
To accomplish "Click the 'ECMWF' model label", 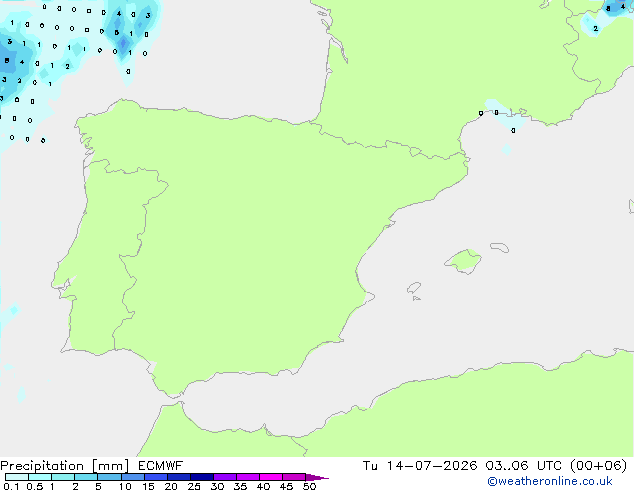I will click(x=161, y=466).
